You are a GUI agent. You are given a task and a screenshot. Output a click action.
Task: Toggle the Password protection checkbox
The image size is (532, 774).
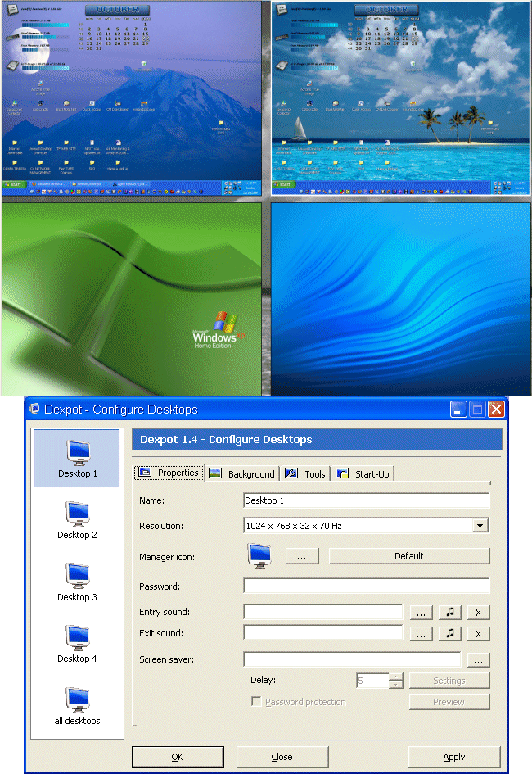[256, 701]
